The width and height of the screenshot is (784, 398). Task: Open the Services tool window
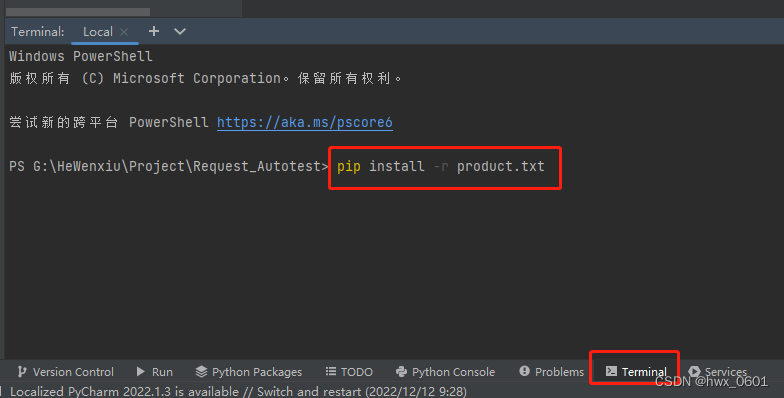pos(718,372)
